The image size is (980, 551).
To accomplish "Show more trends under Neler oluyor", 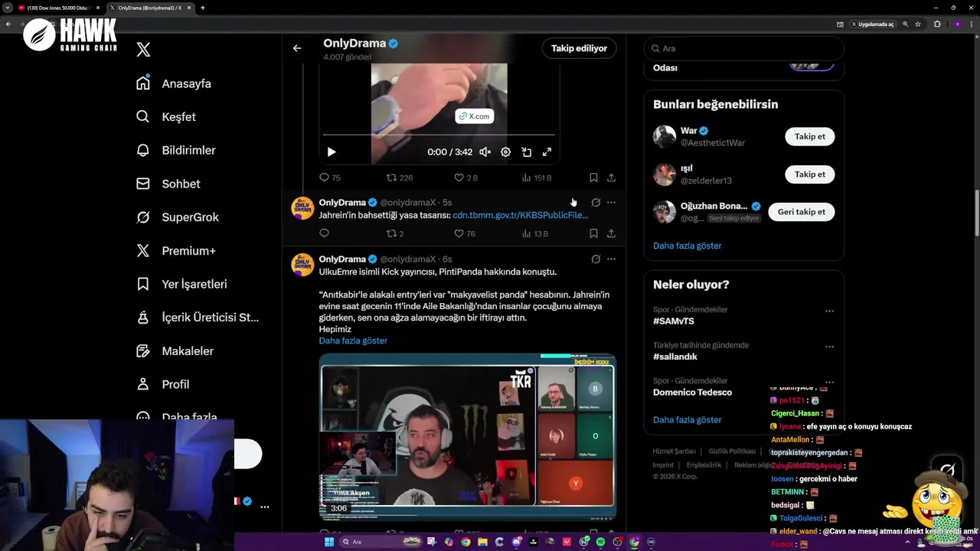I will (687, 420).
